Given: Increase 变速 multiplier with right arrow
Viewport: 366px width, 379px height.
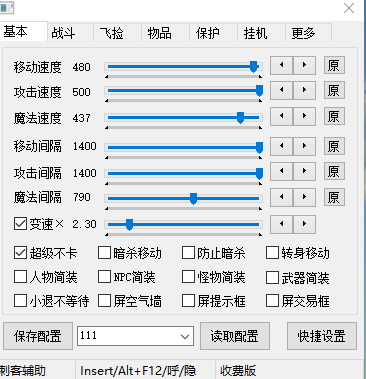Looking at the screenshot, I should click(x=304, y=224).
